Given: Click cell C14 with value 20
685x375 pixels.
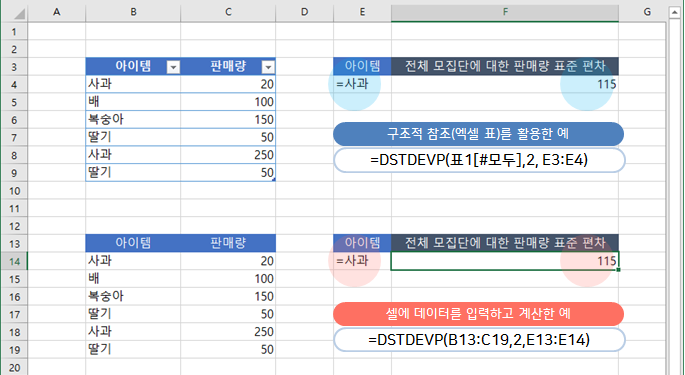Looking at the screenshot, I should 228,261.
